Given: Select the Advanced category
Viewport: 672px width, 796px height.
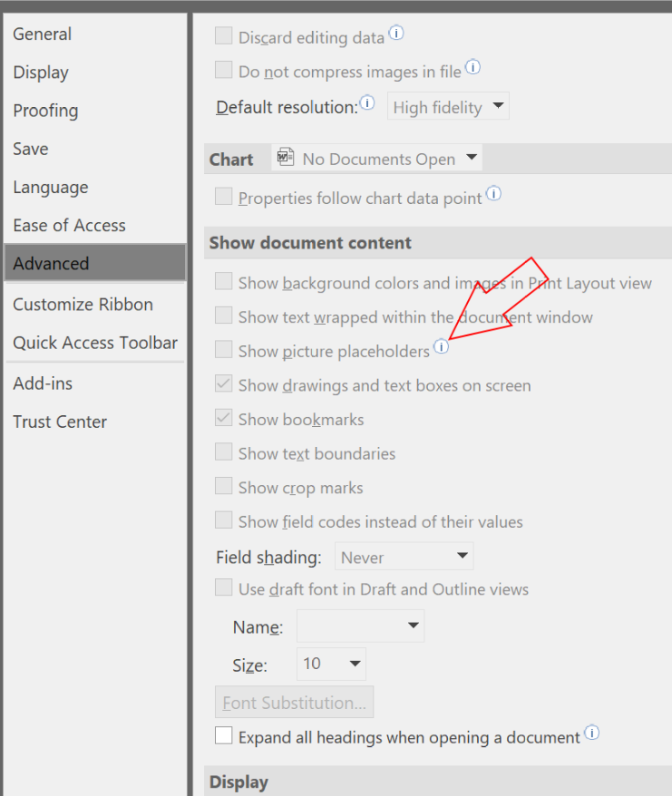Looking at the screenshot, I should point(95,264).
